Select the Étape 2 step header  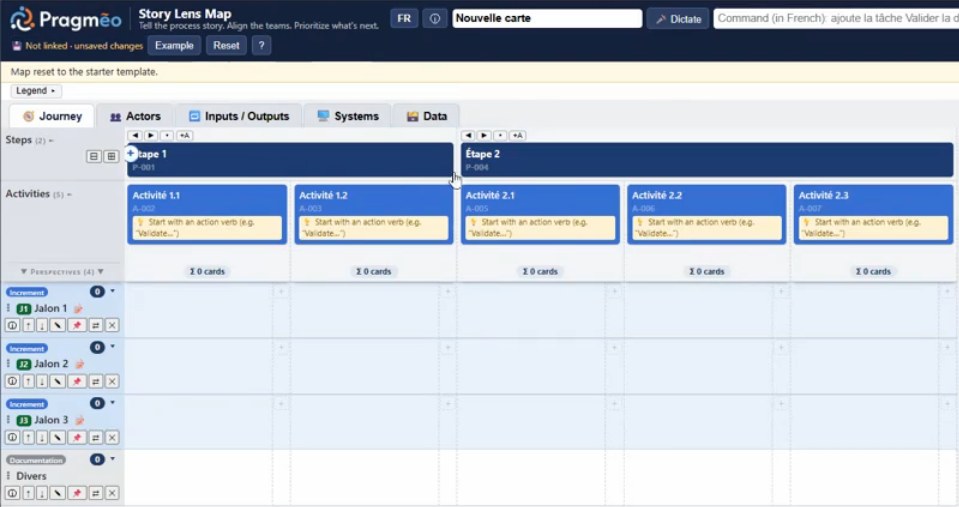pyautogui.click(x=707, y=160)
